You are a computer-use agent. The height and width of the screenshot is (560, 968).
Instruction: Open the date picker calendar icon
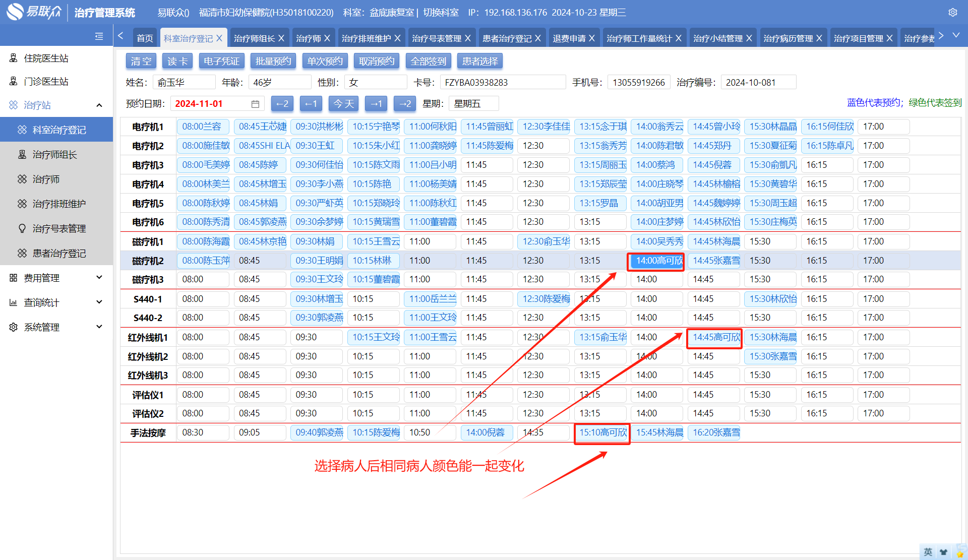click(255, 104)
